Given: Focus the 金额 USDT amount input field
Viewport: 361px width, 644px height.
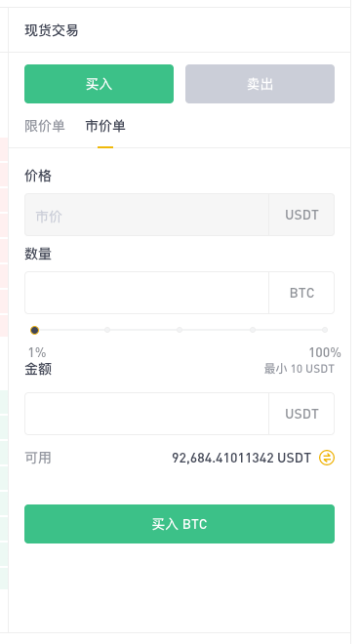Looking at the screenshot, I should coord(146,414).
